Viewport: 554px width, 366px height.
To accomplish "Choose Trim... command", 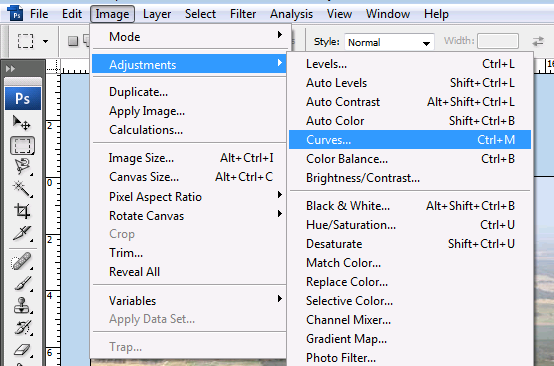I will coord(189,253).
